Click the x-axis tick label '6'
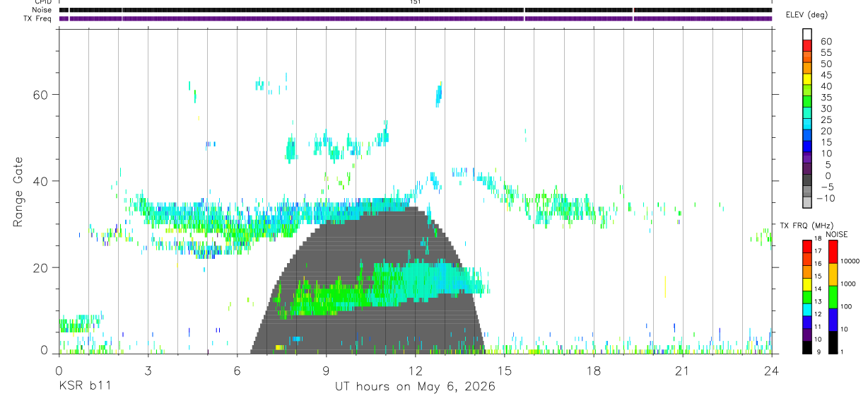Image resolution: width=868 pixels, height=401 pixels. click(237, 371)
